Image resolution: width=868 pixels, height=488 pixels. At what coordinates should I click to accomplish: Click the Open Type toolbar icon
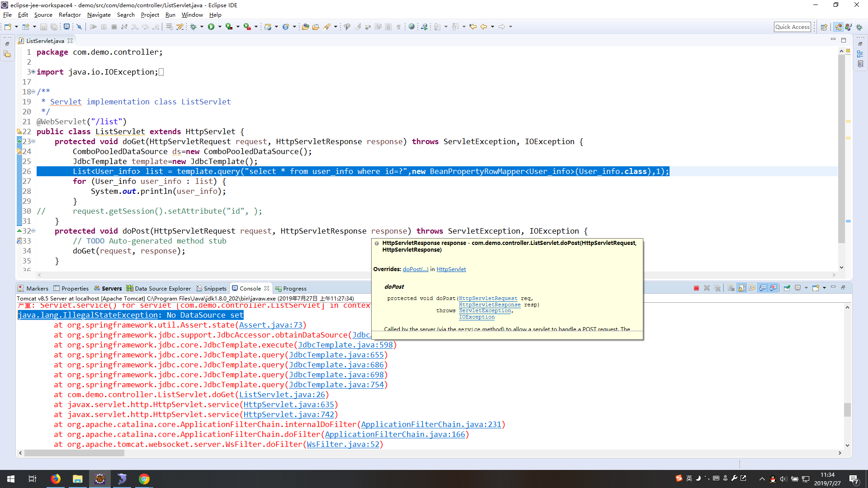(305, 27)
